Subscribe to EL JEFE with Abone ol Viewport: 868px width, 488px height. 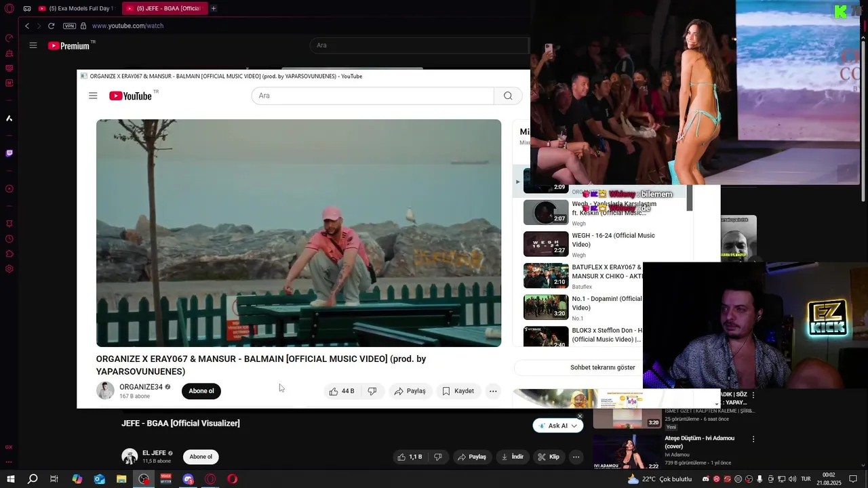click(x=201, y=457)
